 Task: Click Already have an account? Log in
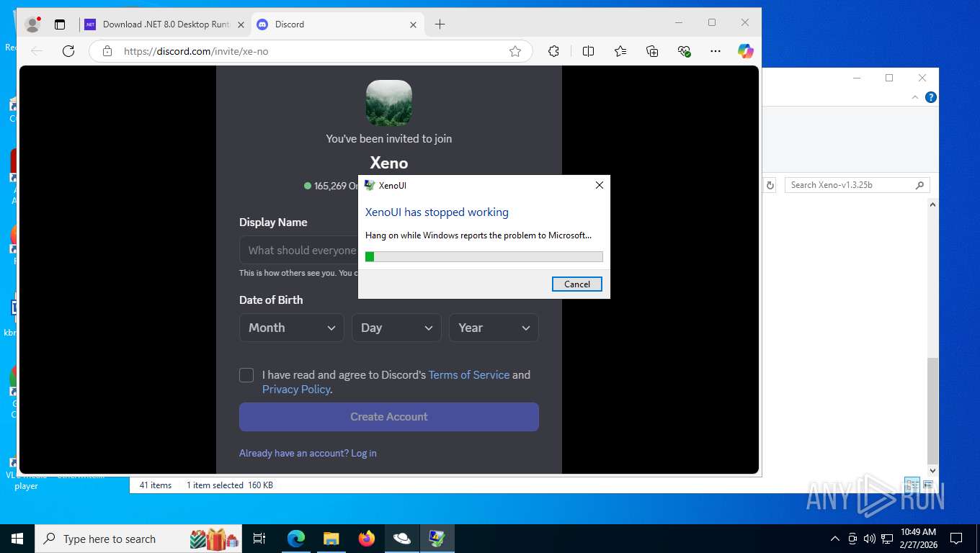click(x=308, y=453)
